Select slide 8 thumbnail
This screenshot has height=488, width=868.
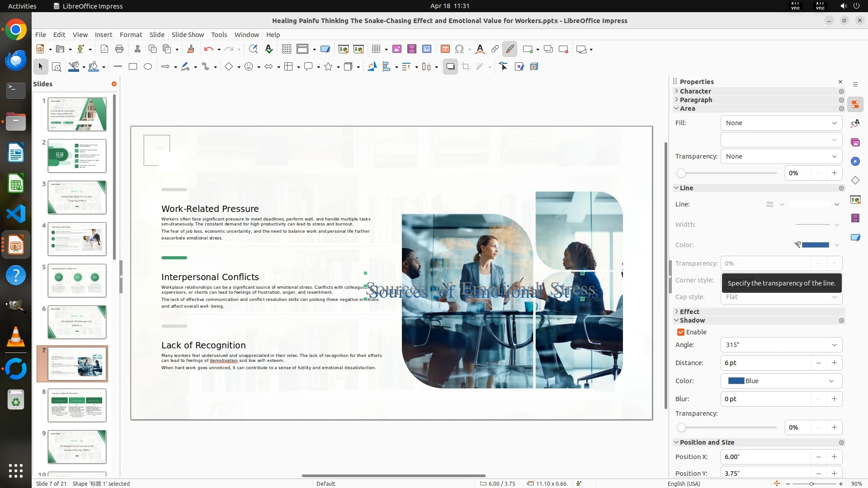tap(77, 405)
